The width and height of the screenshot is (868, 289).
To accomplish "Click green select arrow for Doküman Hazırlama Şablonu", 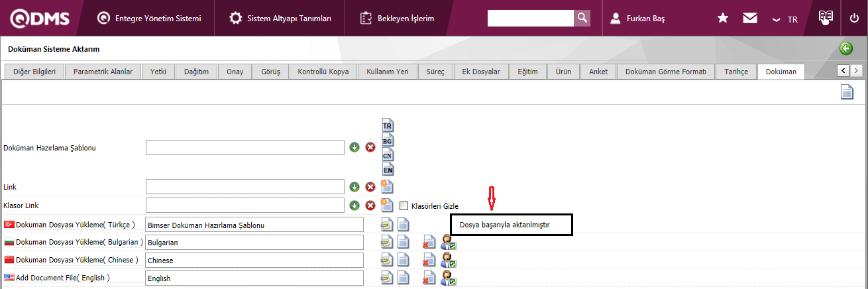I will (x=354, y=147).
